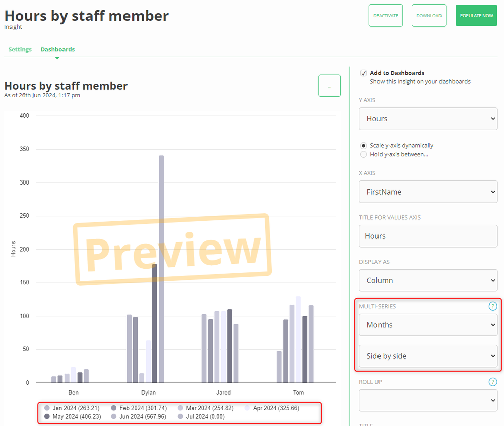Open the X Axis FirstName dropdown
This screenshot has height=426, width=504.
coord(428,192)
